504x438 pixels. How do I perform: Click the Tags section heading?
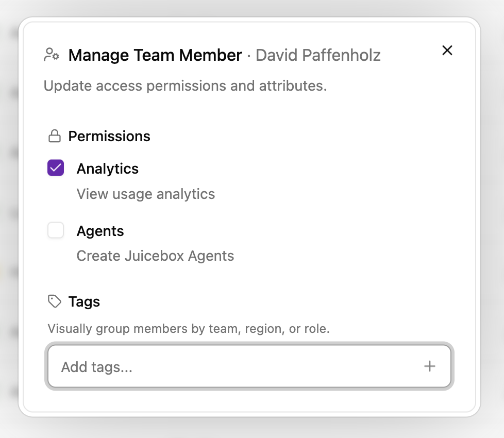[84, 302]
